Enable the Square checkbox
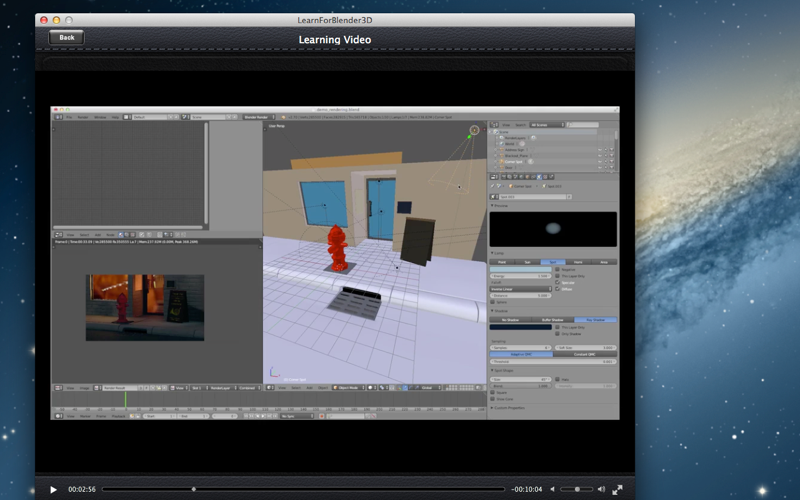Image resolution: width=800 pixels, height=500 pixels. 492,392
